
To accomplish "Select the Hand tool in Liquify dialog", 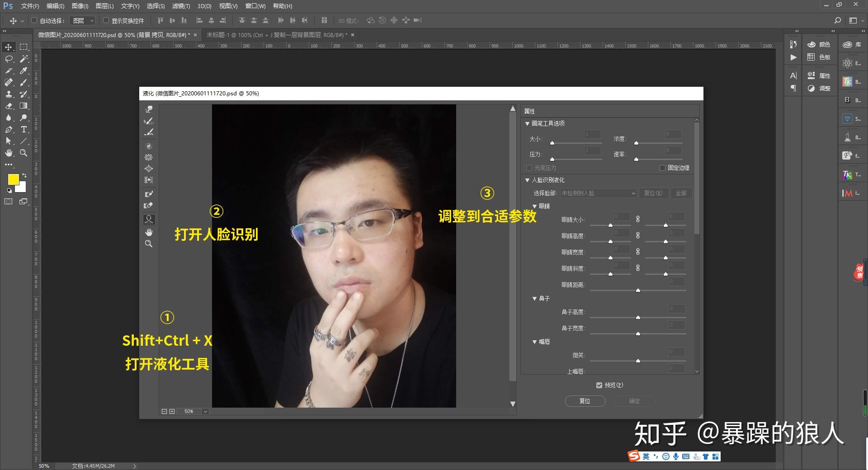I will 149,232.
